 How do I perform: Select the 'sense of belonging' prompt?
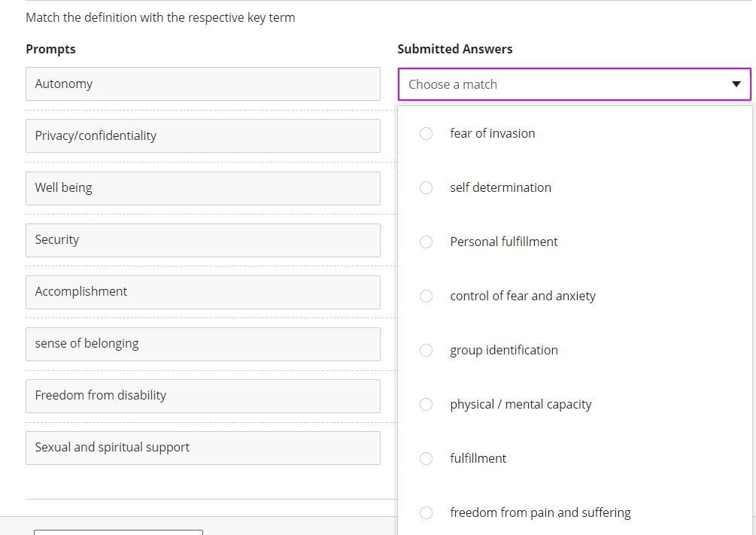202,343
